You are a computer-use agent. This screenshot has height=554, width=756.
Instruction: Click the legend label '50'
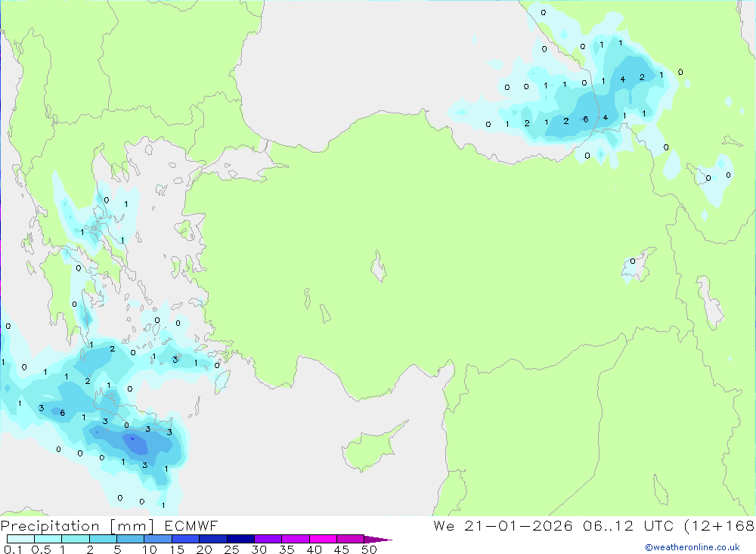[369, 549]
